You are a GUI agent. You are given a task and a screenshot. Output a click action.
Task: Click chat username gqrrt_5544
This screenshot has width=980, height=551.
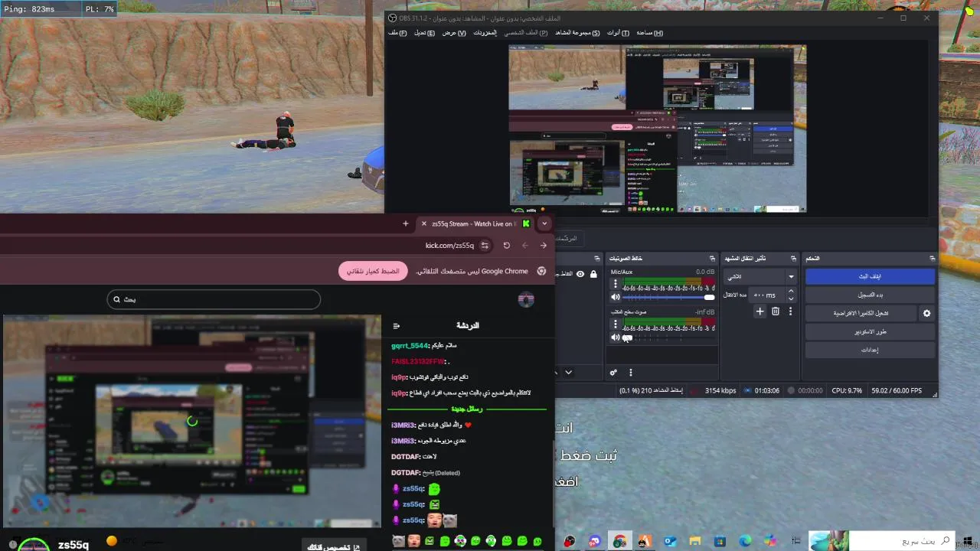pyautogui.click(x=410, y=346)
